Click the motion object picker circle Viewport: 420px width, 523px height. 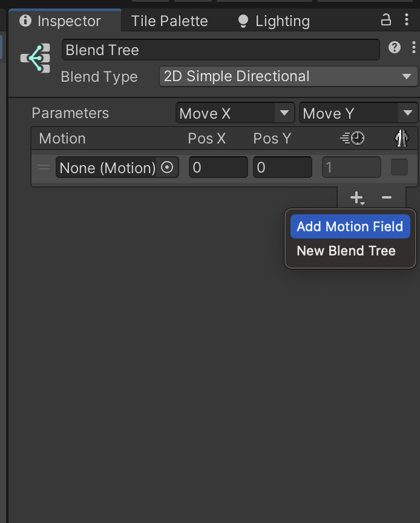(168, 168)
